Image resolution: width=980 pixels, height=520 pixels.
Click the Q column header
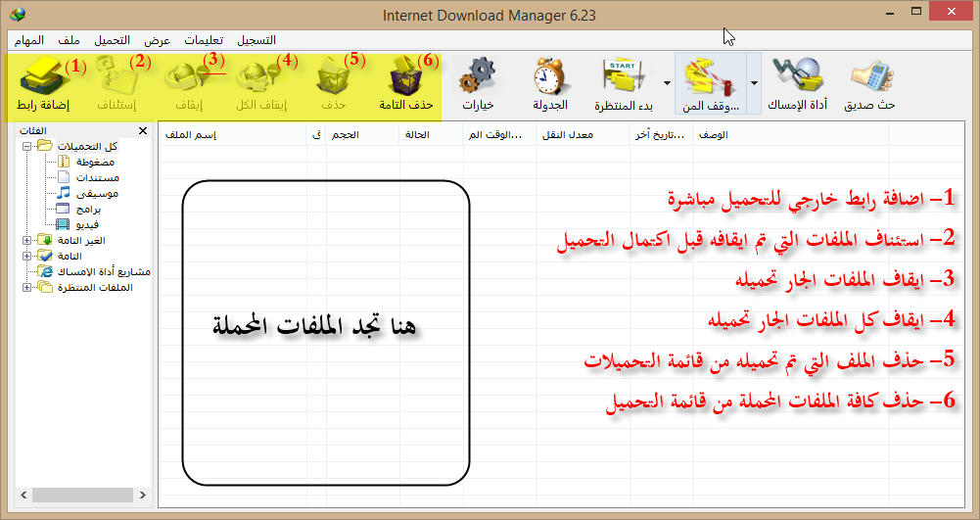click(x=316, y=134)
